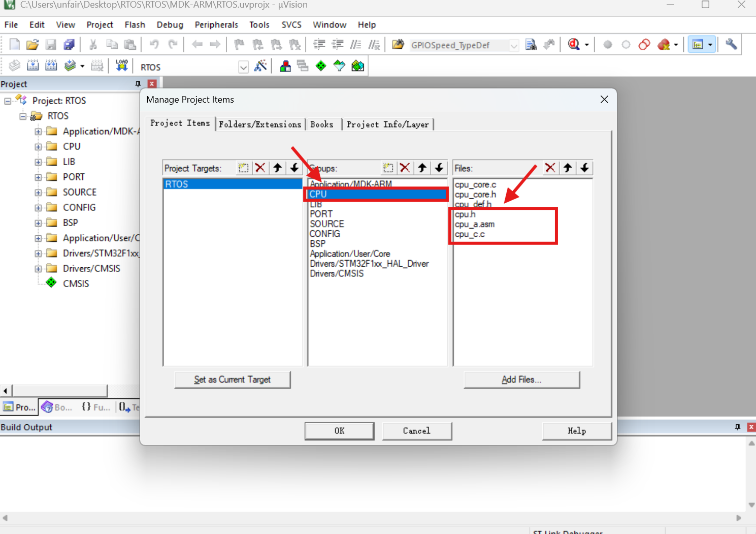Open the File menu

pos(11,24)
